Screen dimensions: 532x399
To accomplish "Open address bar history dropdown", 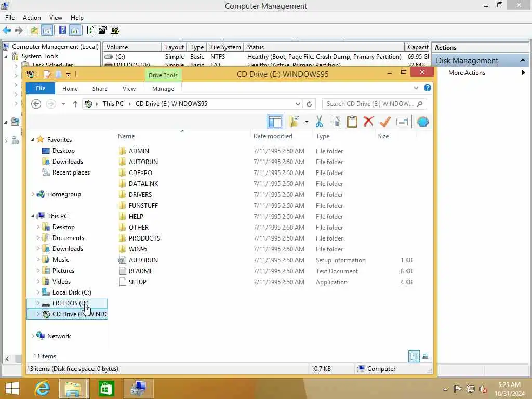I will pyautogui.click(x=298, y=104).
